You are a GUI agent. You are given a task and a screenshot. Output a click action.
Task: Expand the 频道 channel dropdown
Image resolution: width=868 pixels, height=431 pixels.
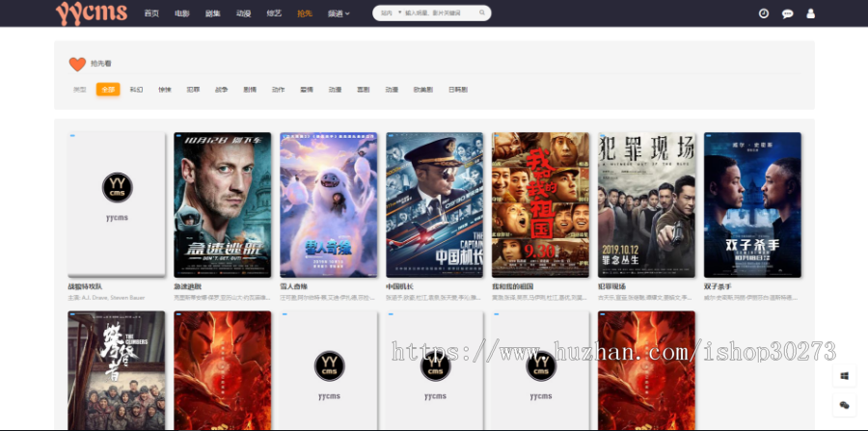tap(339, 13)
